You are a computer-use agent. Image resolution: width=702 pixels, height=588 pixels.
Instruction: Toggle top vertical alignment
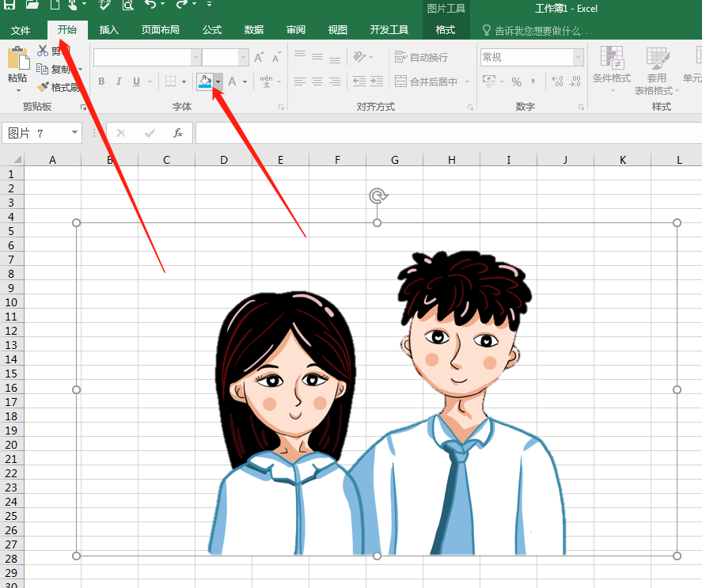(300, 56)
